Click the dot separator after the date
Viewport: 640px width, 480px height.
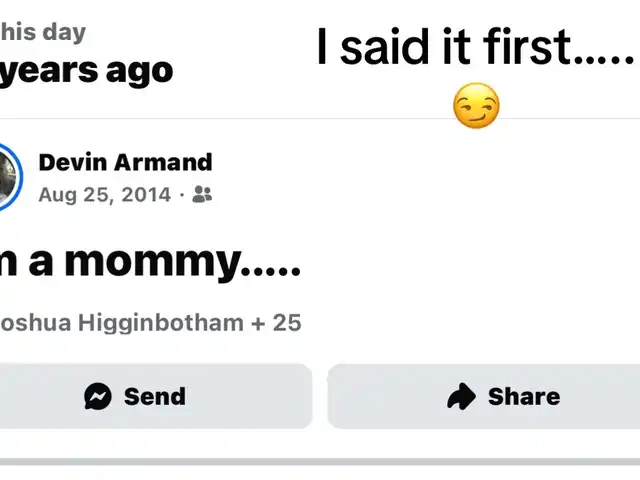tap(182, 194)
